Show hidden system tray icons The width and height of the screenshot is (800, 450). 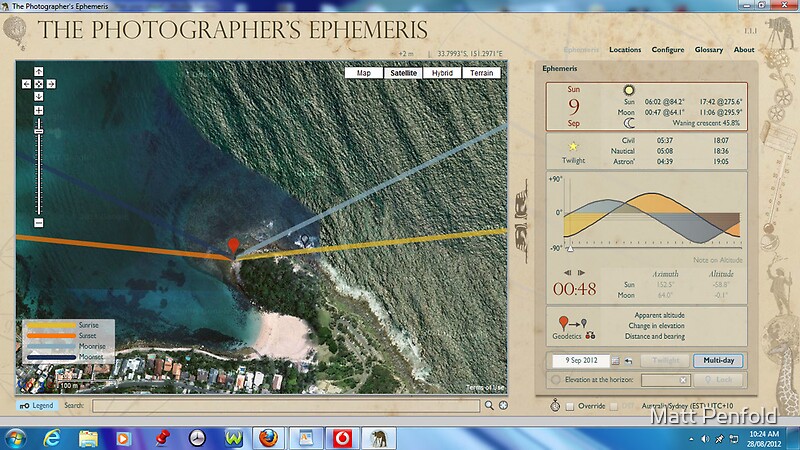click(x=691, y=439)
